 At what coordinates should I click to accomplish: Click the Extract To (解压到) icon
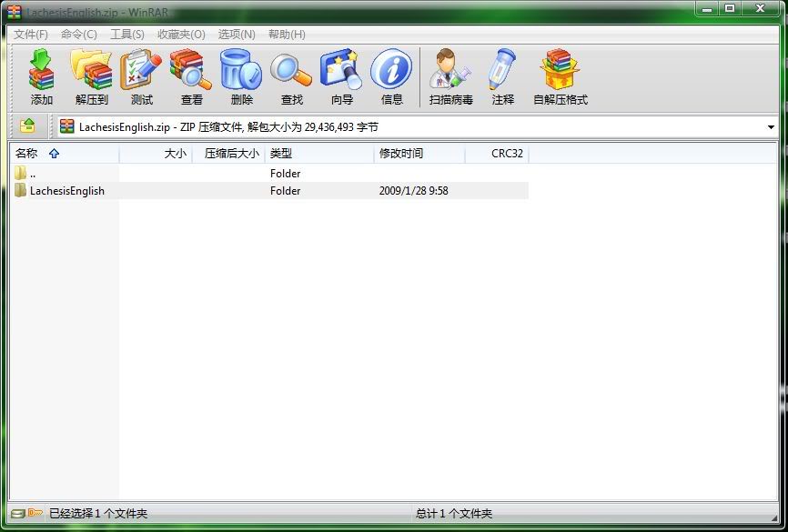tap(92, 76)
